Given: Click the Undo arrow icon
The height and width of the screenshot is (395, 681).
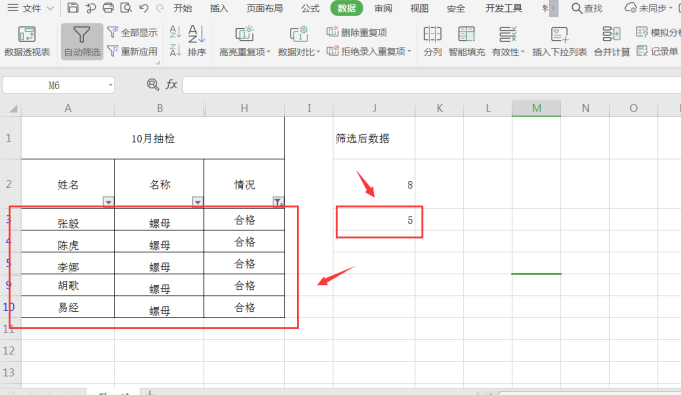Looking at the screenshot, I should [144, 8].
